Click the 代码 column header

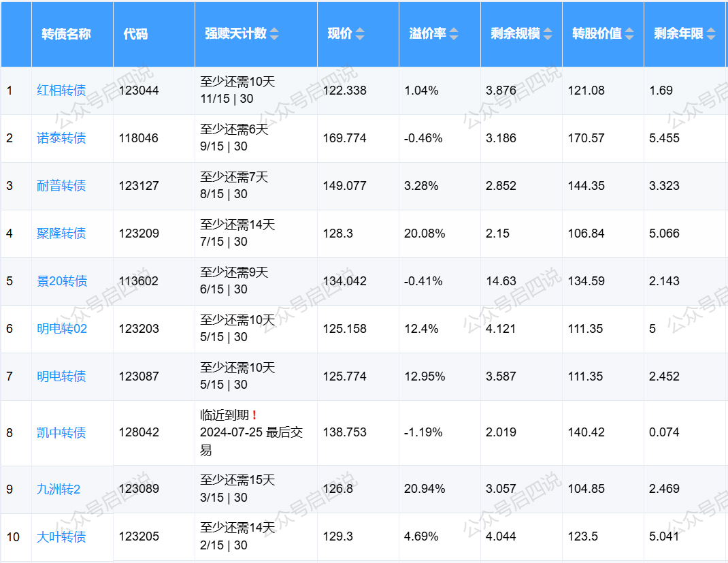[135, 34]
